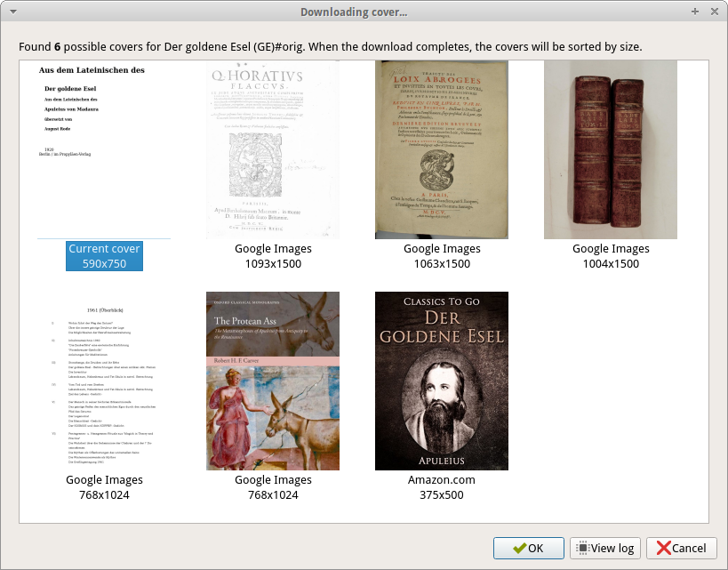The image size is (728, 570).
Task: Select the Q. Horativs Flaccvs cover thumbnail
Action: [273, 149]
